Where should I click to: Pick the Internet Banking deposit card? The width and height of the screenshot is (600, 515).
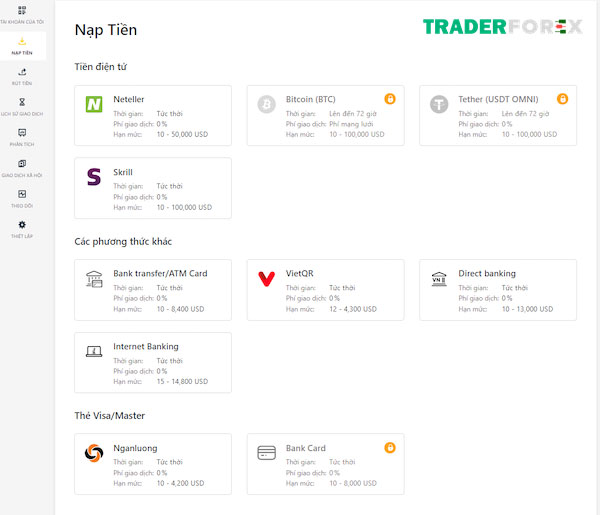coord(153,363)
